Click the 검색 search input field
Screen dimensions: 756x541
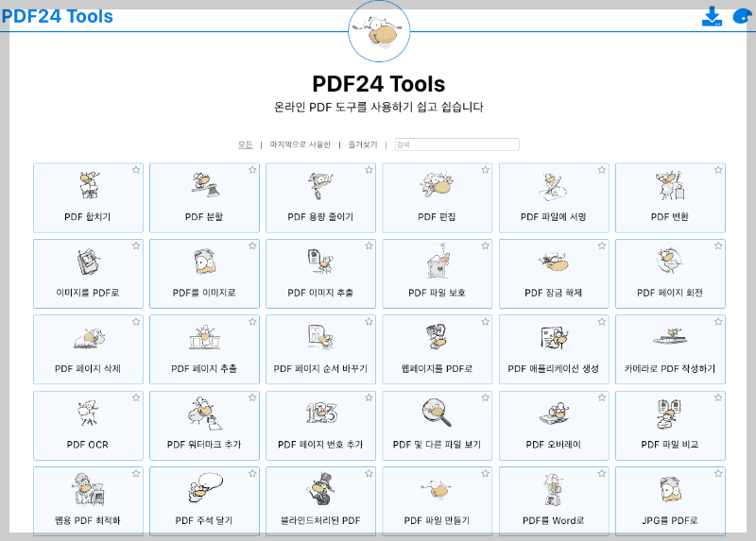point(457,144)
